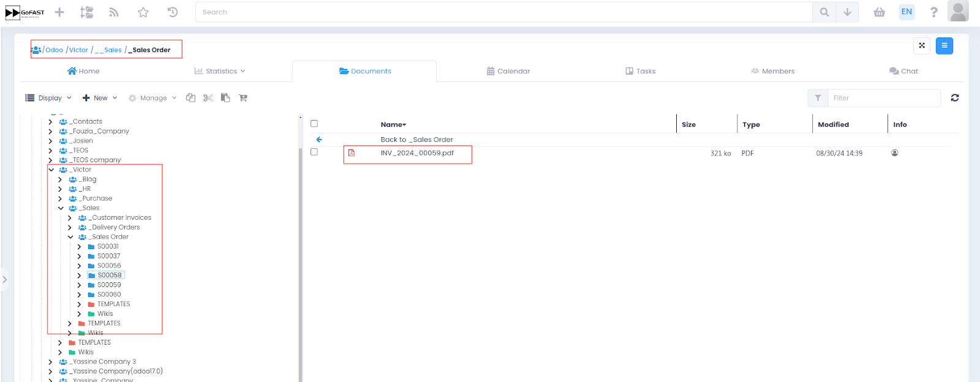This screenshot has height=382, width=980.
Task: Click the fullscreen expand icon
Action: (922, 46)
